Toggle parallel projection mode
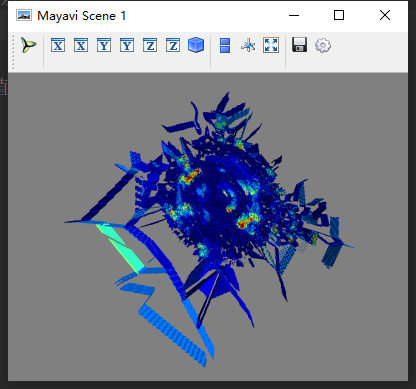Viewport: 416px width, 389px height. click(x=225, y=45)
